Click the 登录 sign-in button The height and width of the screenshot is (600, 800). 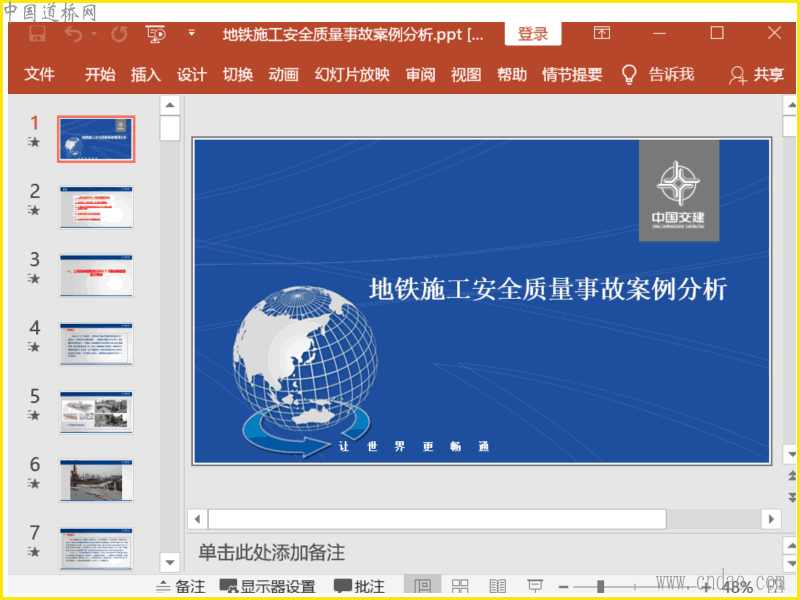tap(533, 34)
